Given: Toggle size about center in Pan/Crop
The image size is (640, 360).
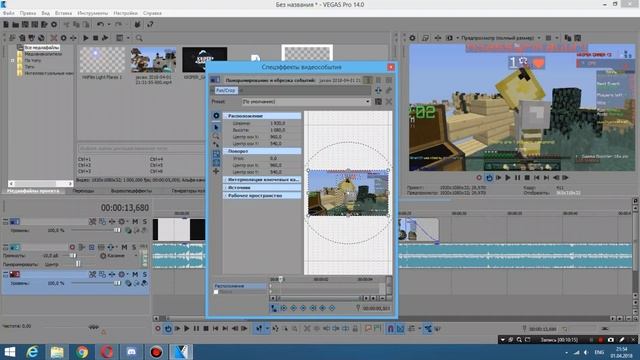Looking at the screenshot, I should coord(216,163).
